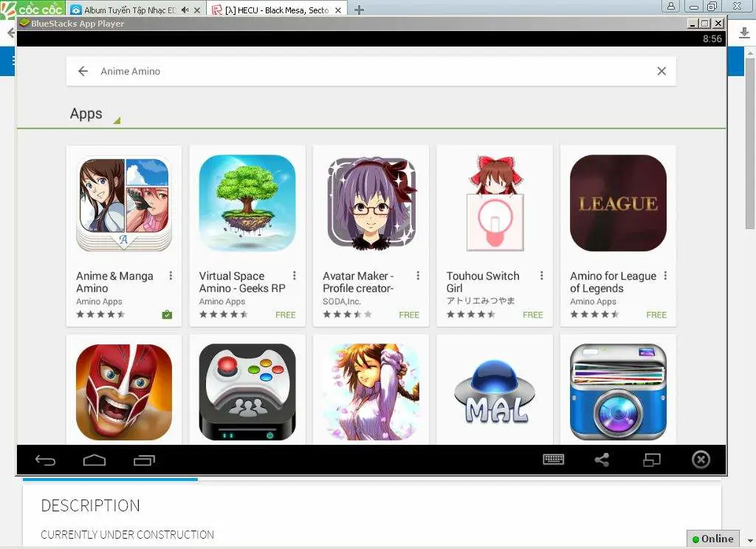Click the Online status button
This screenshot has width=756, height=549.
(x=712, y=539)
